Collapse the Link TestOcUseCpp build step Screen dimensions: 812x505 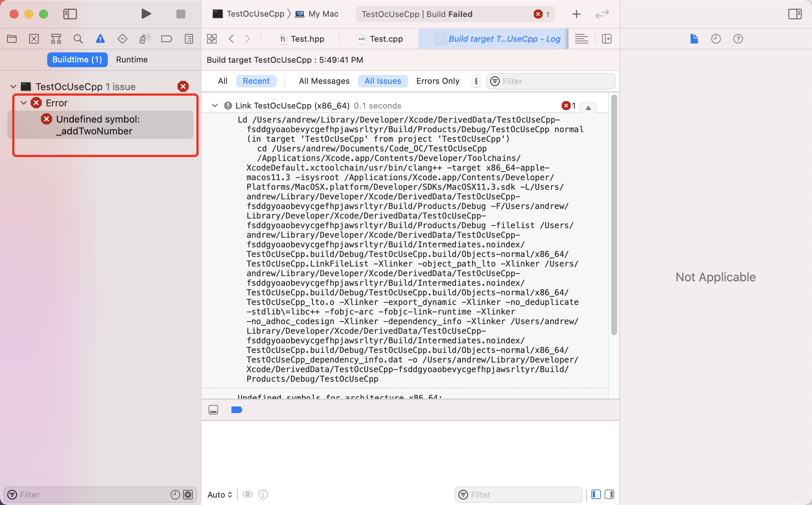(215, 106)
